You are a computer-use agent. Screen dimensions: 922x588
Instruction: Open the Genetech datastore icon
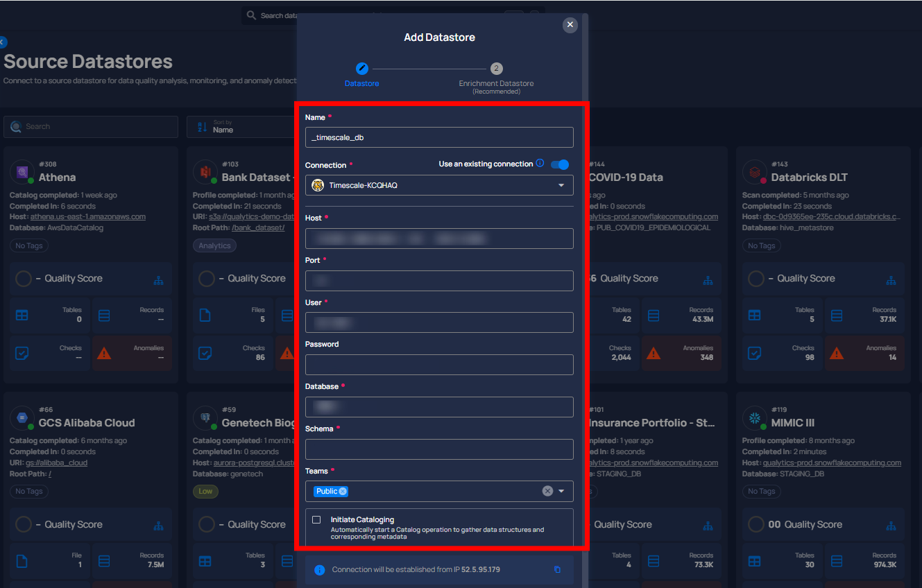(x=205, y=417)
